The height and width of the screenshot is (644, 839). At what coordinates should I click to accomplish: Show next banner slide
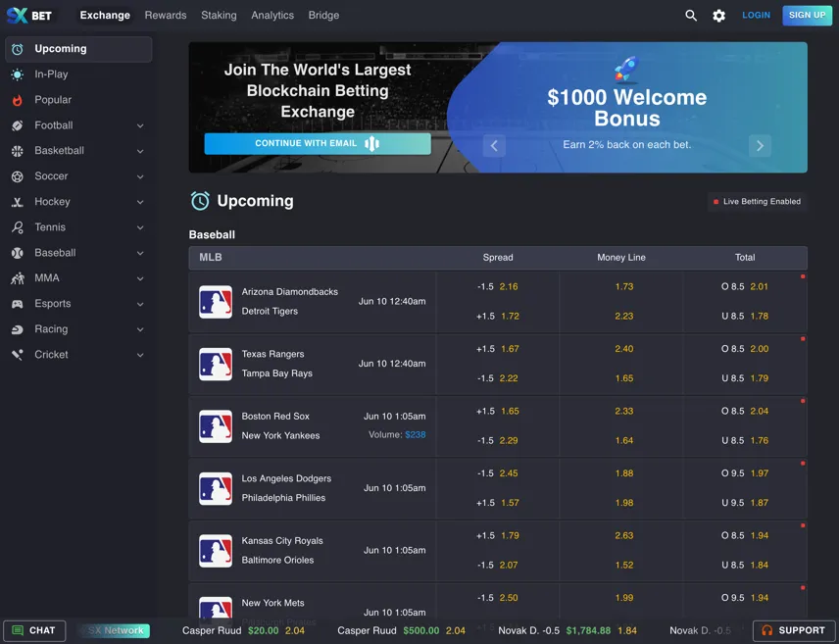760,146
